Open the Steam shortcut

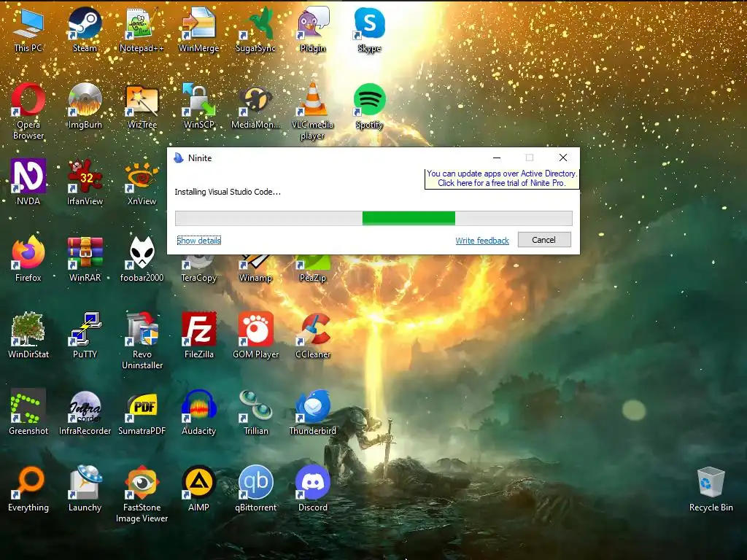coord(85,29)
